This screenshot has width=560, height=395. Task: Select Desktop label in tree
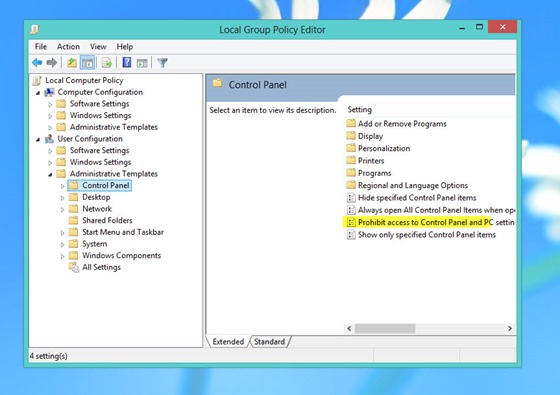(96, 197)
